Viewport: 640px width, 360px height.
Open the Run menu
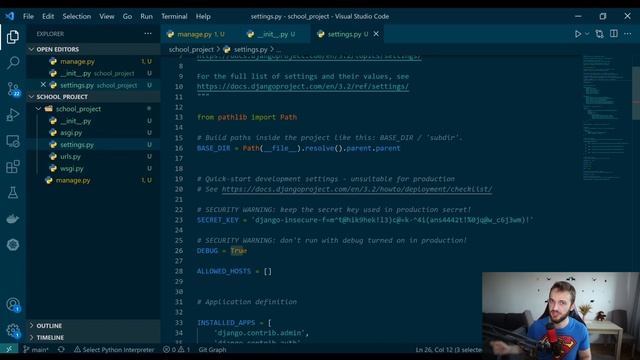(146, 16)
